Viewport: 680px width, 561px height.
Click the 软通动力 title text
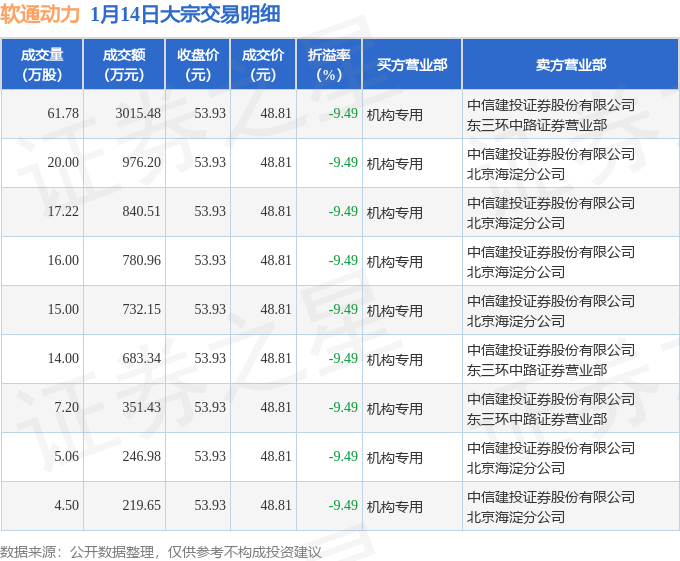point(40,14)
